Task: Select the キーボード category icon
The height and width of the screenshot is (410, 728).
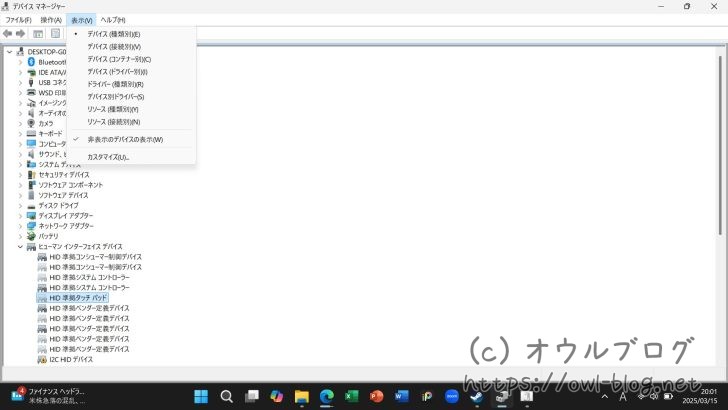Action: pos(31,133)
